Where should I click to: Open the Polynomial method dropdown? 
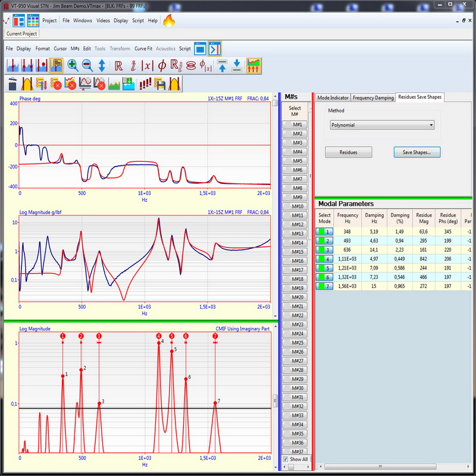[382, 125]
